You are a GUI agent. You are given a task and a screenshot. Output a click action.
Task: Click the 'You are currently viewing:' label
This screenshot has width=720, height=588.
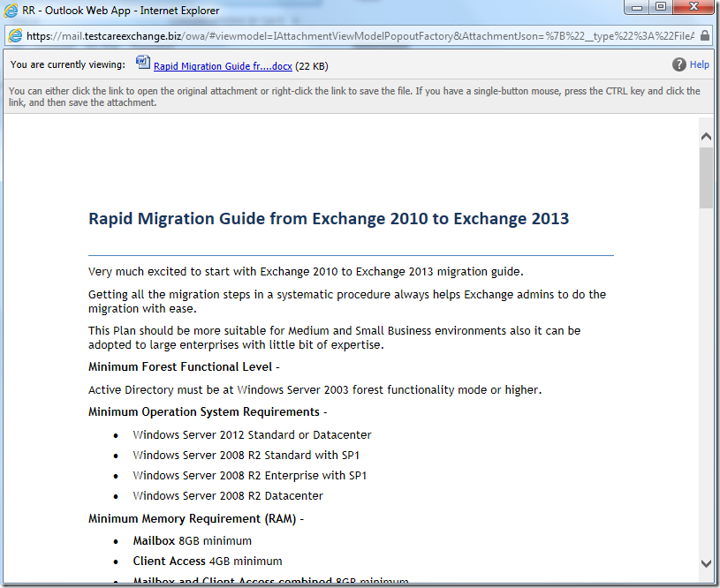point(67,64)
